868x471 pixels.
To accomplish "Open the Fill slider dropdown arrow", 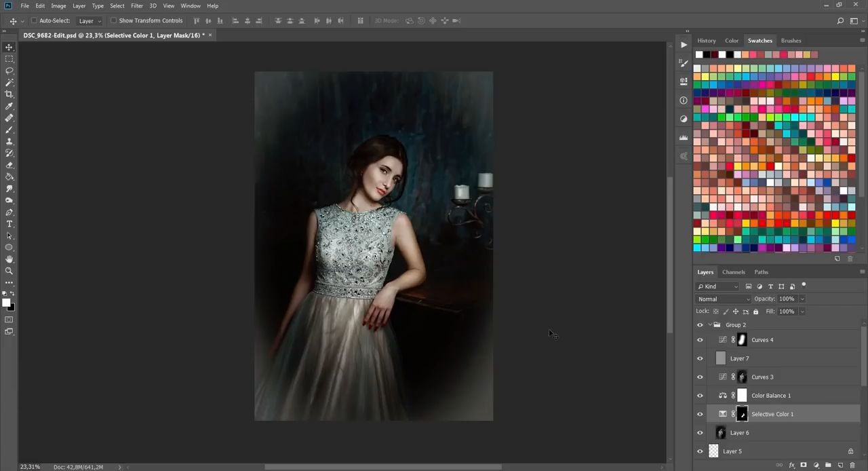I will coord(802,312).
